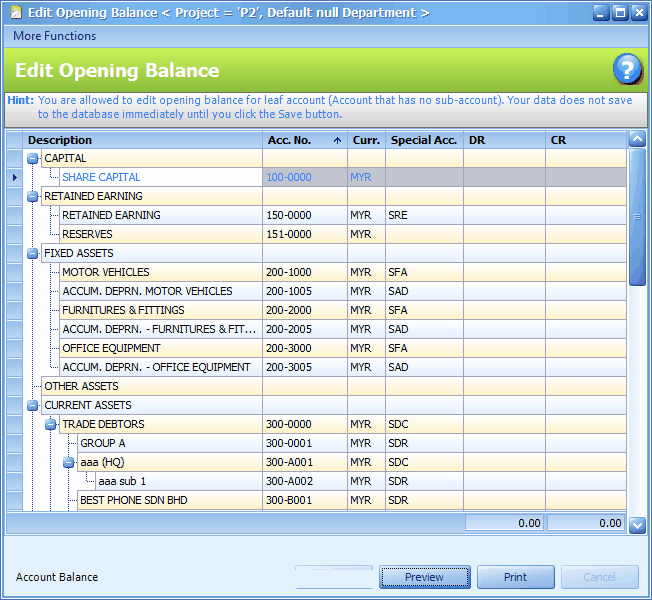Click CR cell of RESERVES row

[586, 235]
